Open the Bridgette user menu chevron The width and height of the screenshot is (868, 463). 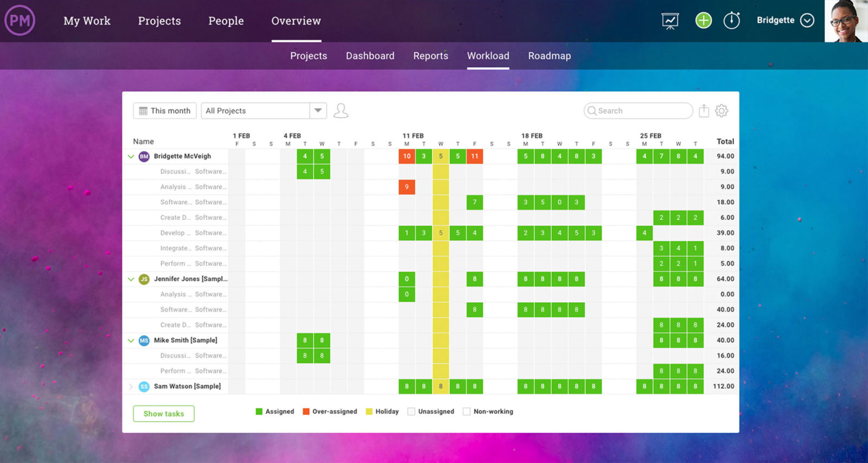807,21
